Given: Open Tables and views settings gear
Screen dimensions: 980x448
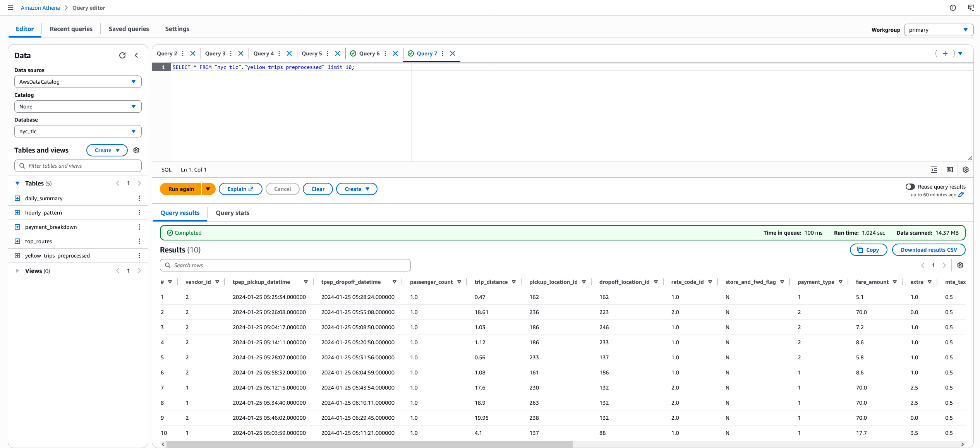Looking at the screenshot, I should pyautogui.click(x=136, y=150).
